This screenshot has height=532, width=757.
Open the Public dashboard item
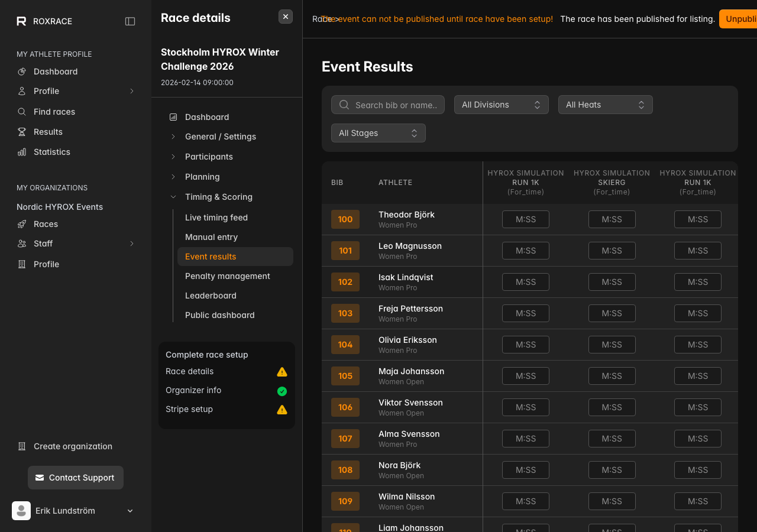235,315
